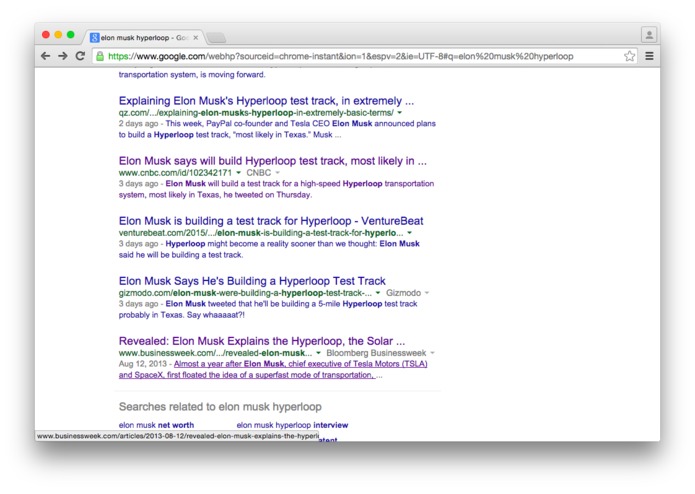
Task: Click the yellow minimize window button
Action: pyautogui.click(x=58, y=35)
